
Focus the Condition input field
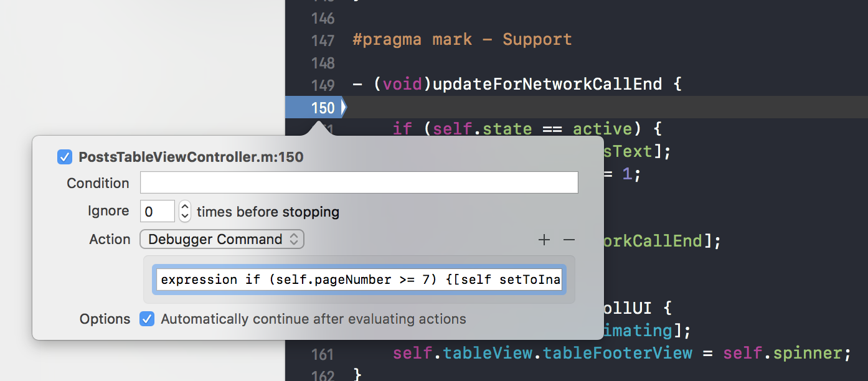tap(359, 183)
